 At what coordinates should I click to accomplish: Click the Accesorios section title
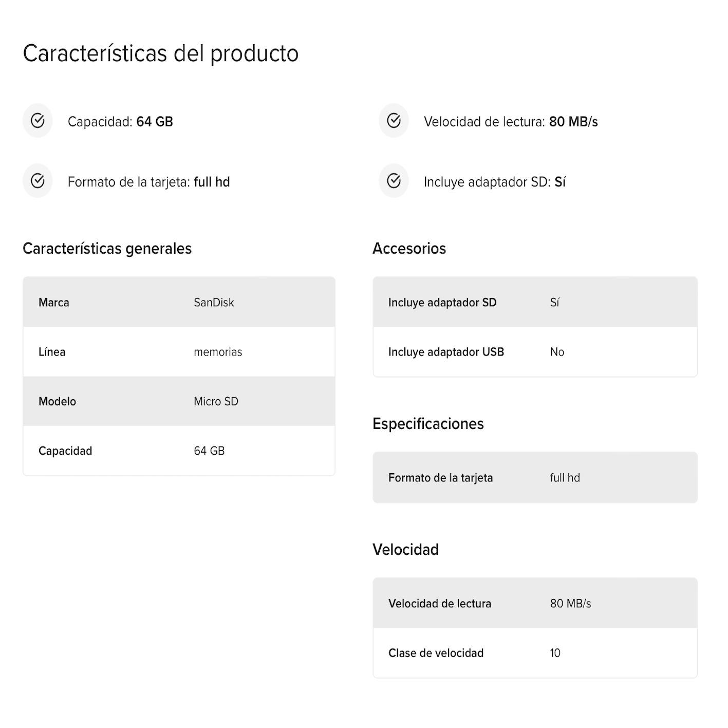(409, 249)
